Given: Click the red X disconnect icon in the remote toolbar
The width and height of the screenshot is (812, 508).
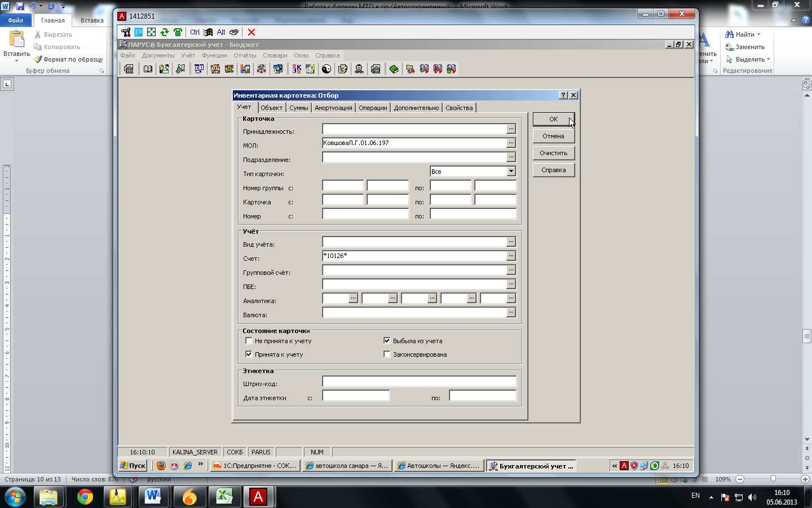Looking at the screenshot, I should click(x=251, y=32).
